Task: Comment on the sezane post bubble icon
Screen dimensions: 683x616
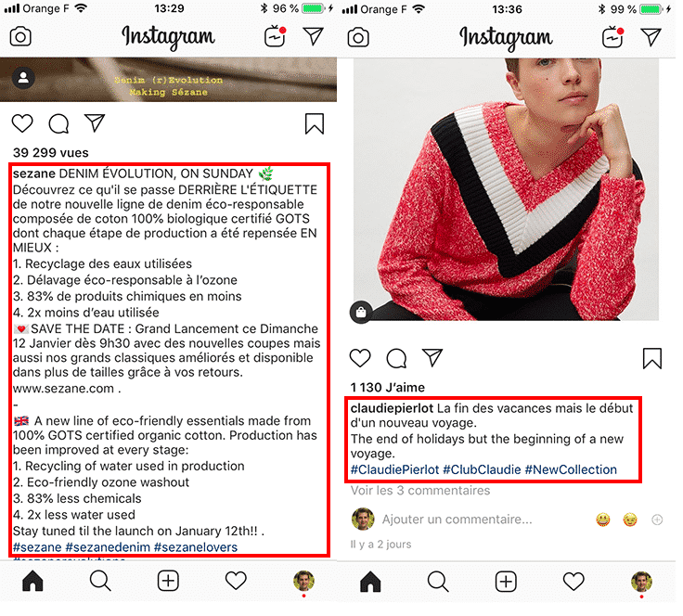Action: tap(58, 123)
